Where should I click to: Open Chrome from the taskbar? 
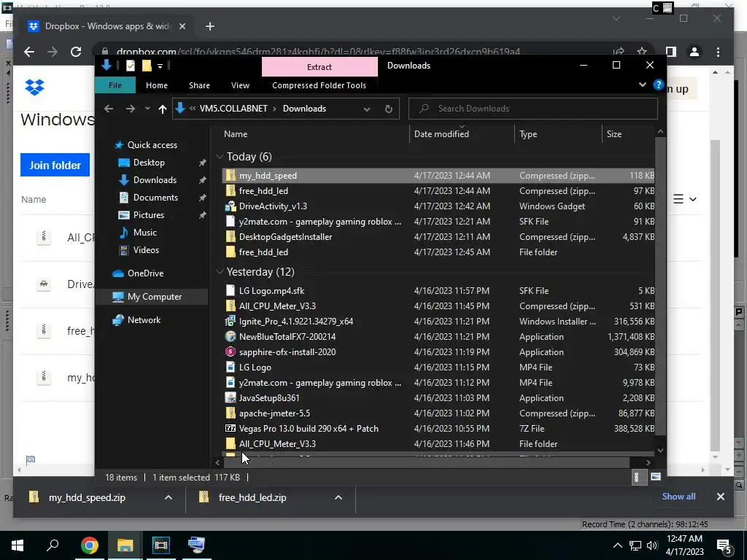(x=89, y=545)
